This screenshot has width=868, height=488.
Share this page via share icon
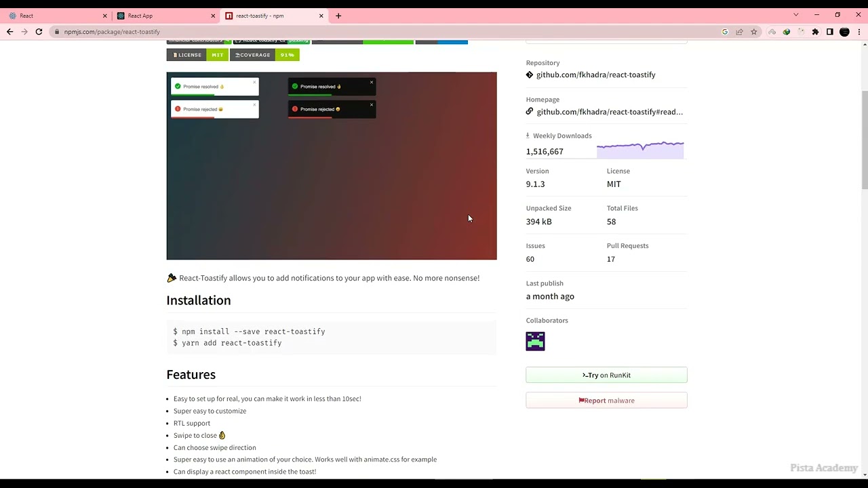(739, 32)
